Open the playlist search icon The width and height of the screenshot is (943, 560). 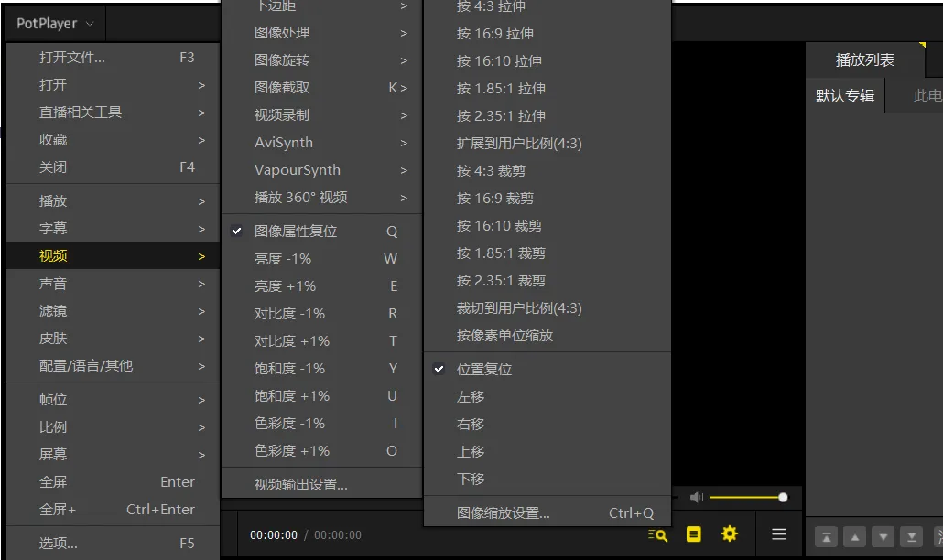click(x=658, y=534)
